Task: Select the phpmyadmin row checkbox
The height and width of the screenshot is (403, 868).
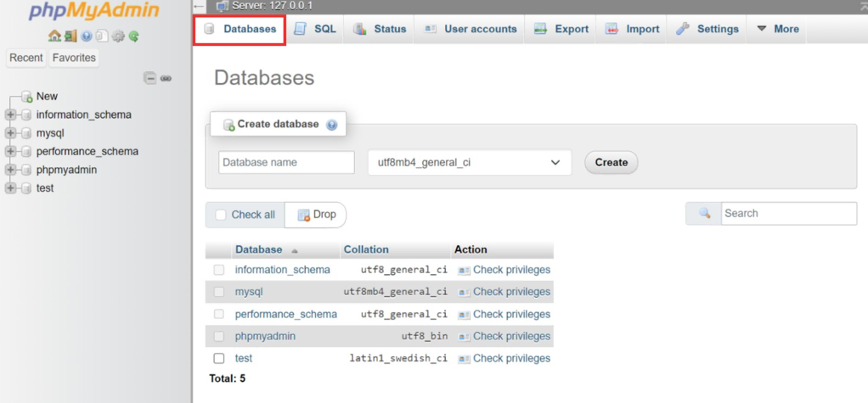Action: pos(219,336)
